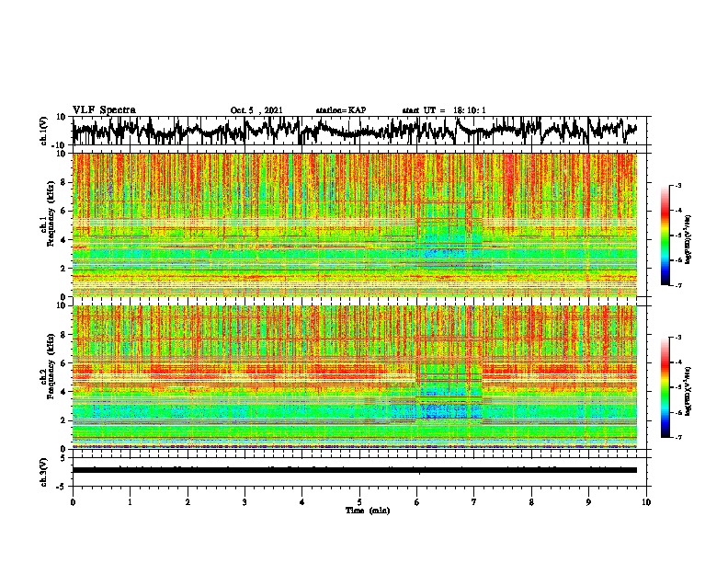Click the 'Time (min)' axis label
The width and height of the screenshot is (728, 563).
(368, 511)
